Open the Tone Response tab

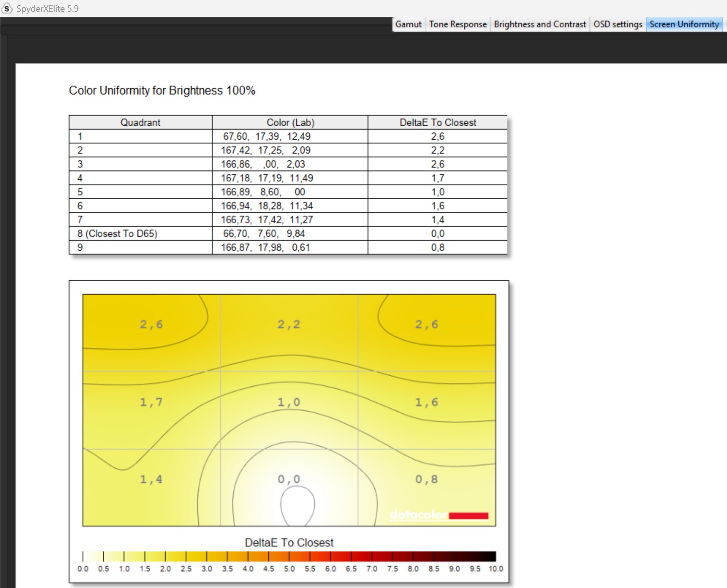coord(458,24)
